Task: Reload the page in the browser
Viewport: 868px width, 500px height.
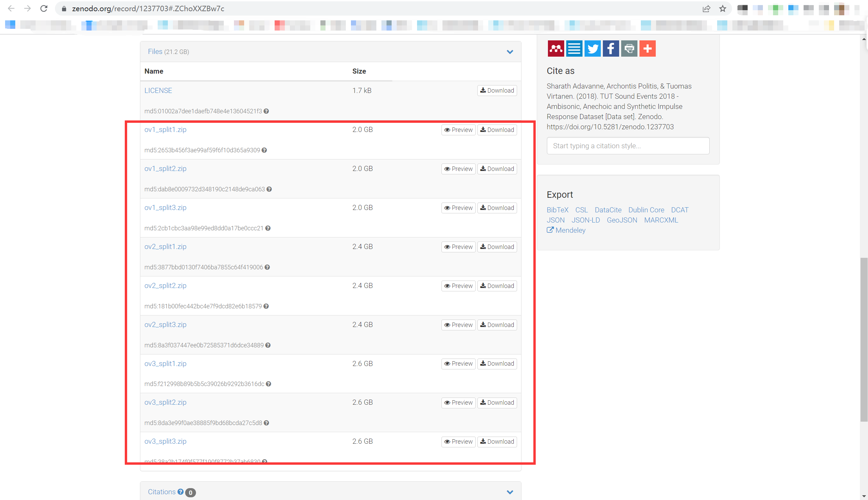Action: pos(44,8)
